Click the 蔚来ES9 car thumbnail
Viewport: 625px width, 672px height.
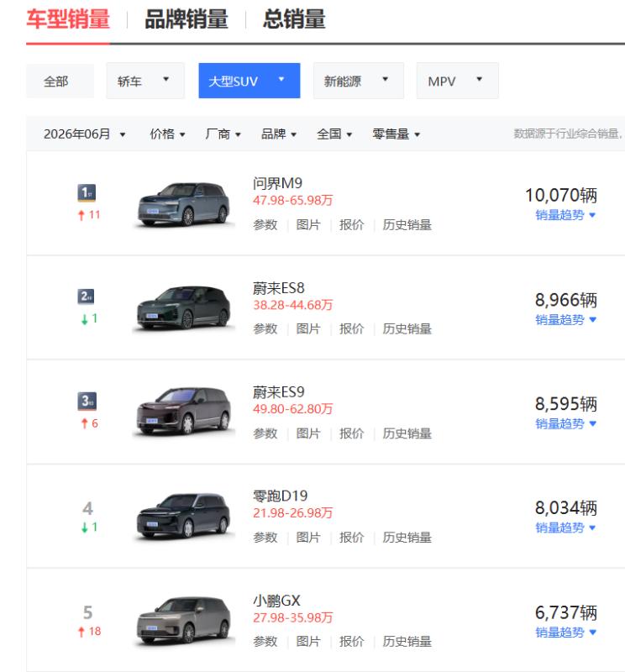pos(183,412)
